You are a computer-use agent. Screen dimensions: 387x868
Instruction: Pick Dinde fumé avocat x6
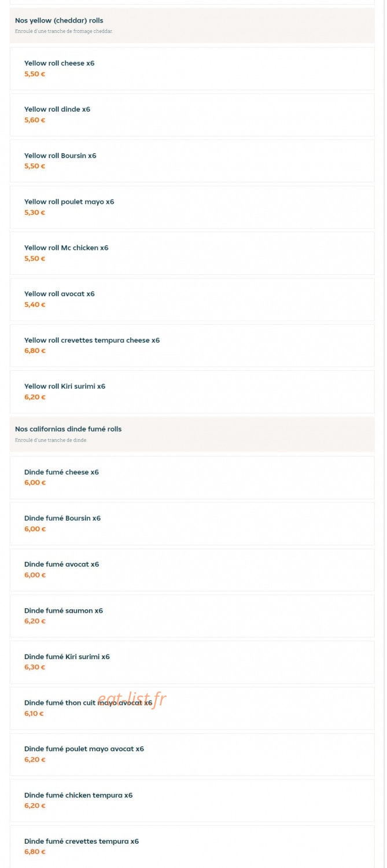pos(192,569)
